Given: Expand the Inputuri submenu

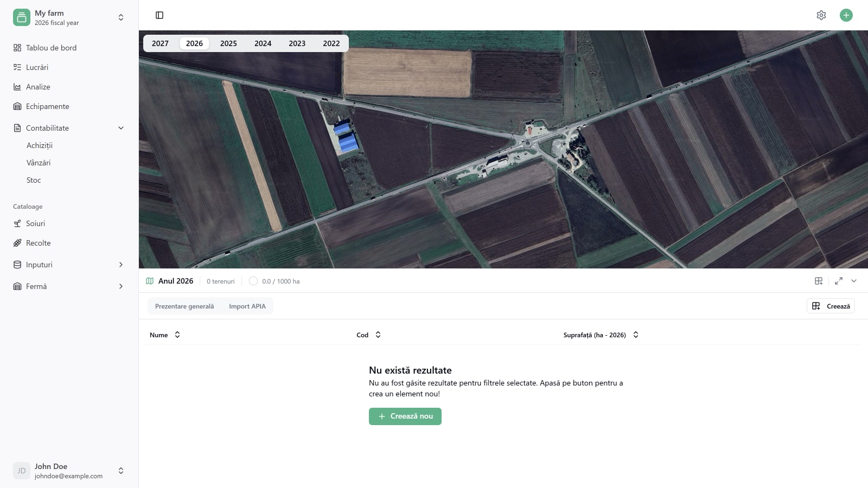Looking at the screenshot, I should point(121,265).
